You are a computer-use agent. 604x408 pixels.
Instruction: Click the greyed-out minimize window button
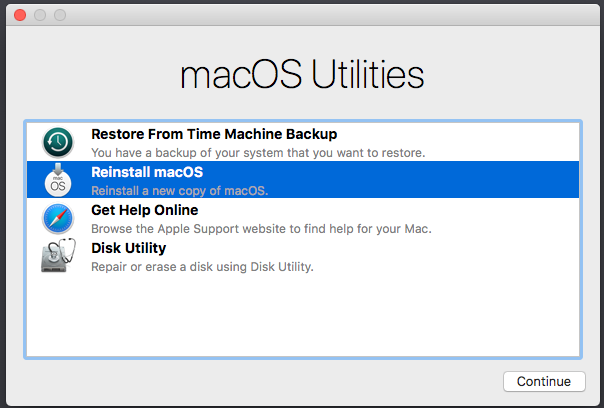(40, 15)
